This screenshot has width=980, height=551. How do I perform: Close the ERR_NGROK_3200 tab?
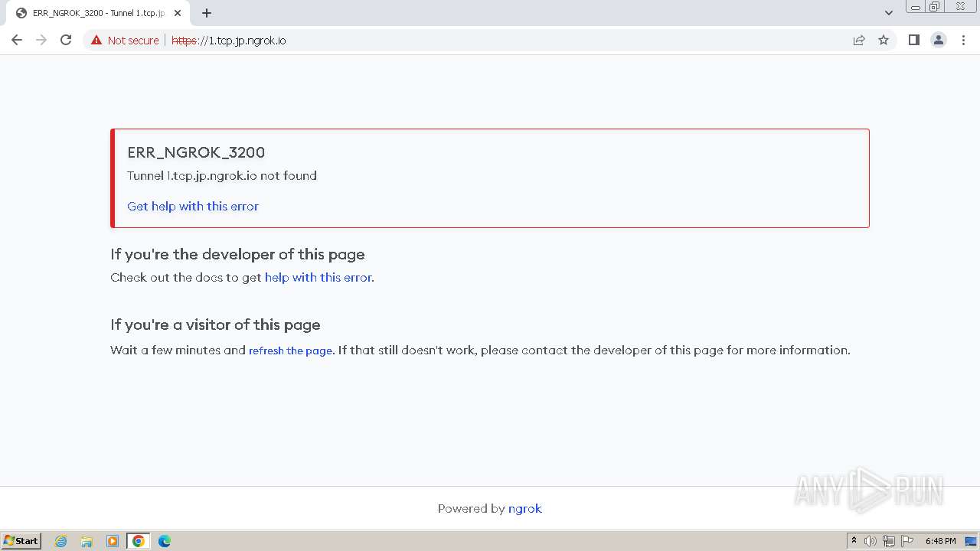(x=178, y=13)
